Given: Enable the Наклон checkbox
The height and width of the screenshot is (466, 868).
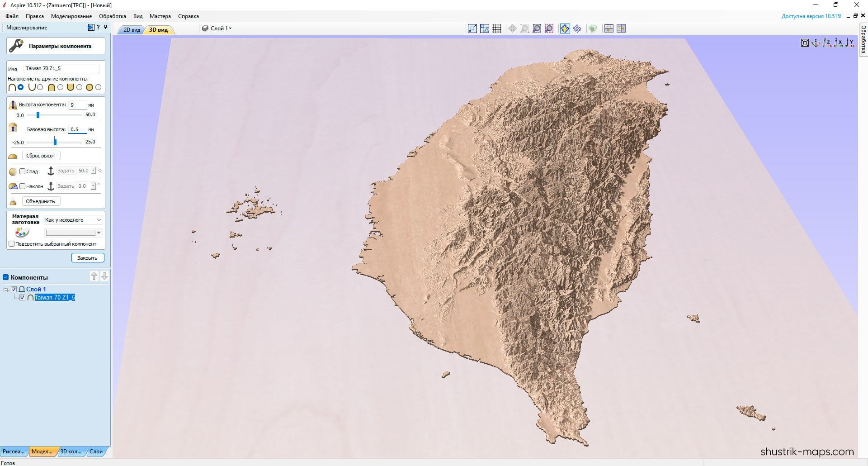Looking at the screenshot, I should pos(22,186).
